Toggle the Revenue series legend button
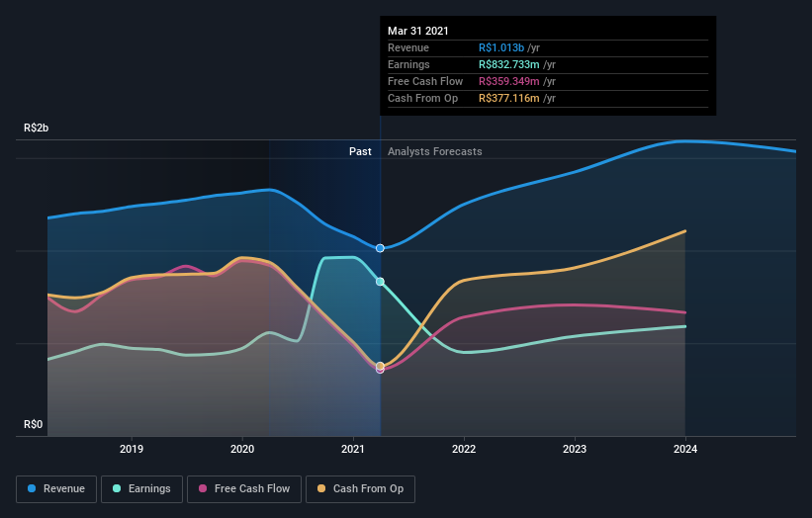The height and width of the screenshot is (518, 812). click(x=56, y=489)
